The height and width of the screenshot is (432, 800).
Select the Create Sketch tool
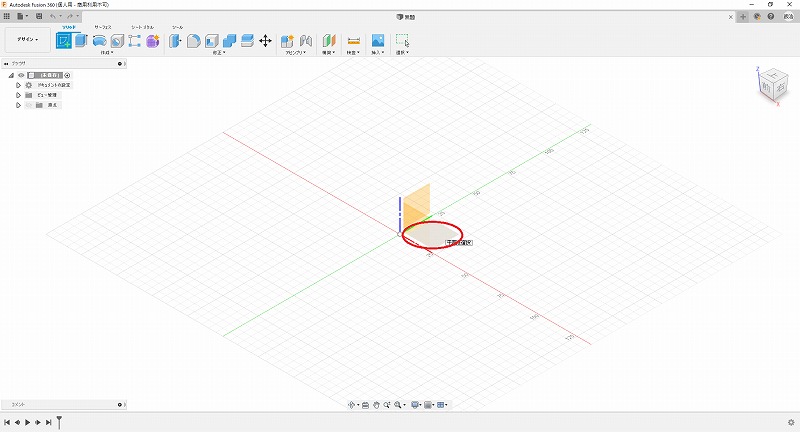[x=64, y=41]
